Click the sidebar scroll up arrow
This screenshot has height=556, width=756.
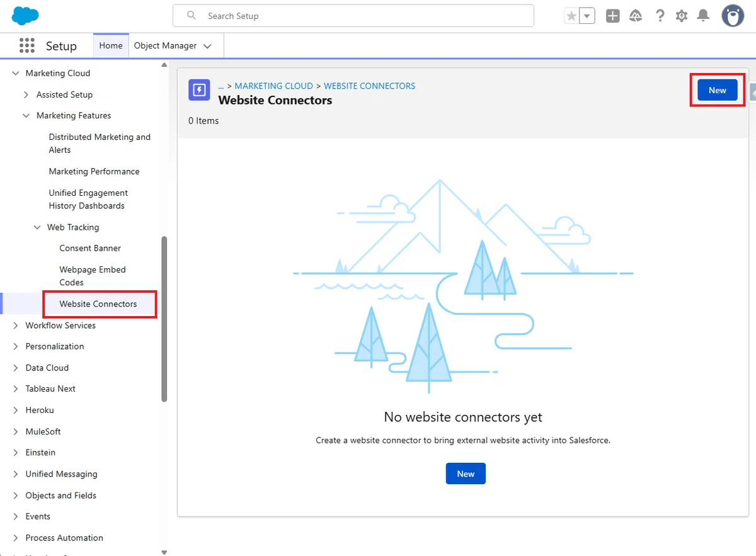pyautogui.click(x=164, y=64)
